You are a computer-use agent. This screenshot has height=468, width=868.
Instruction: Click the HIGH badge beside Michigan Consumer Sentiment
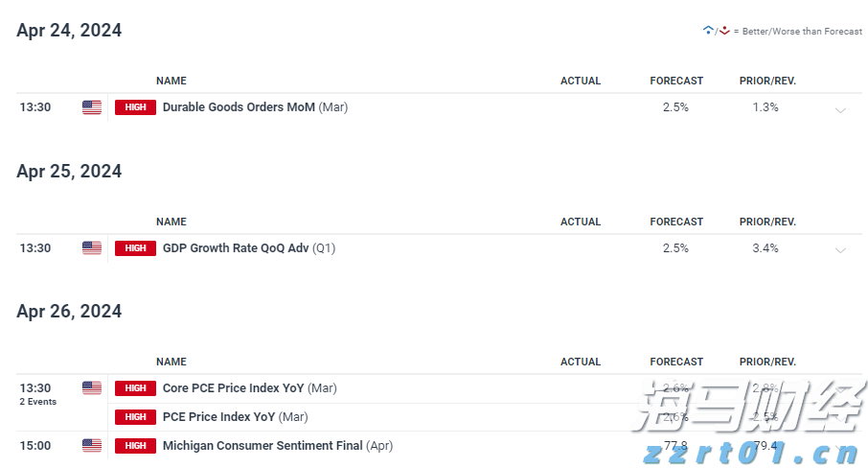pos(135,446)
